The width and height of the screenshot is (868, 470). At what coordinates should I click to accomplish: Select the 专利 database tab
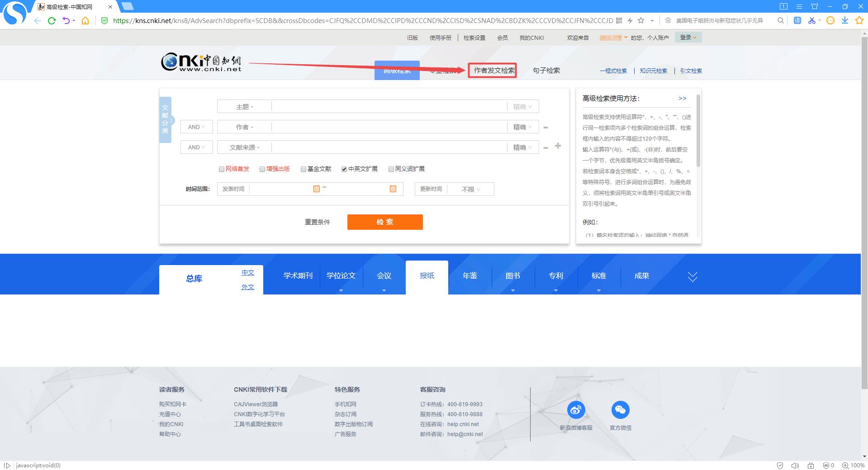tap(556, 276)
